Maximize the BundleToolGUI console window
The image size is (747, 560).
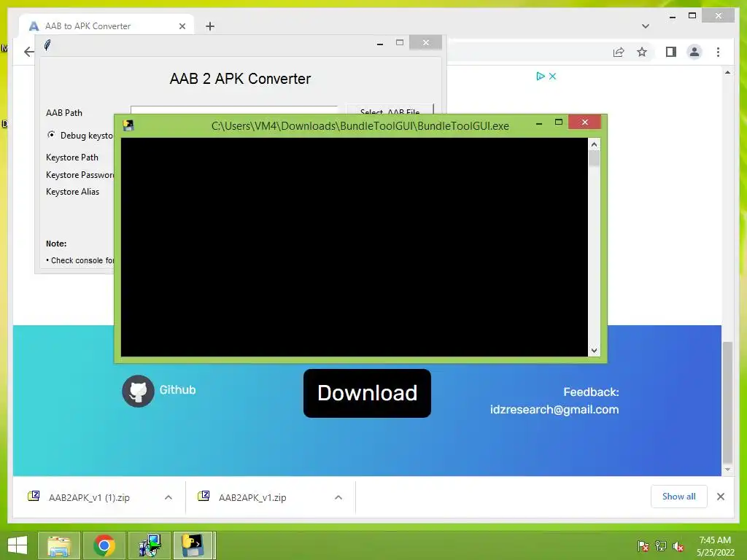coord(559,122)
